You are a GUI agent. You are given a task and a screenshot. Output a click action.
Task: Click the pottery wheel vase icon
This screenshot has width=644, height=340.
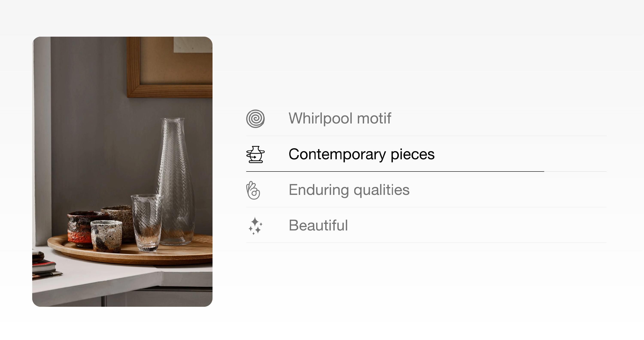coord(255,154)
